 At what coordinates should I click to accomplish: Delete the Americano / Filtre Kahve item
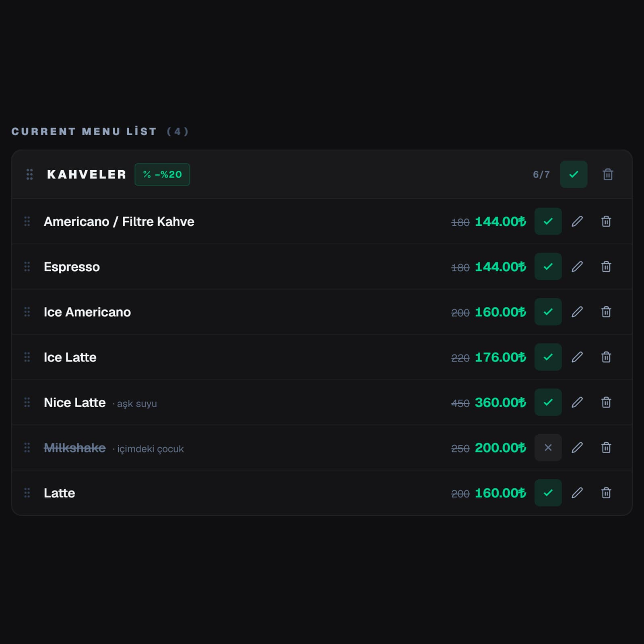(x=606, y=221)
